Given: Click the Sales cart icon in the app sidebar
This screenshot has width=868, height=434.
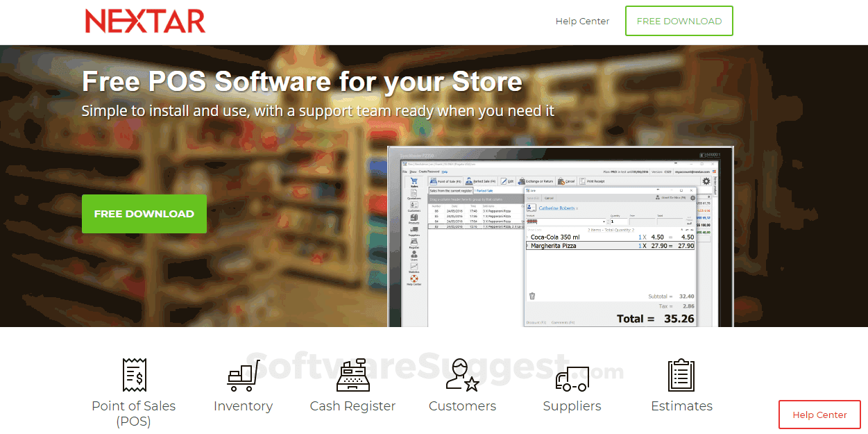Looking at the screenshot, I should [x=414, y=182].
